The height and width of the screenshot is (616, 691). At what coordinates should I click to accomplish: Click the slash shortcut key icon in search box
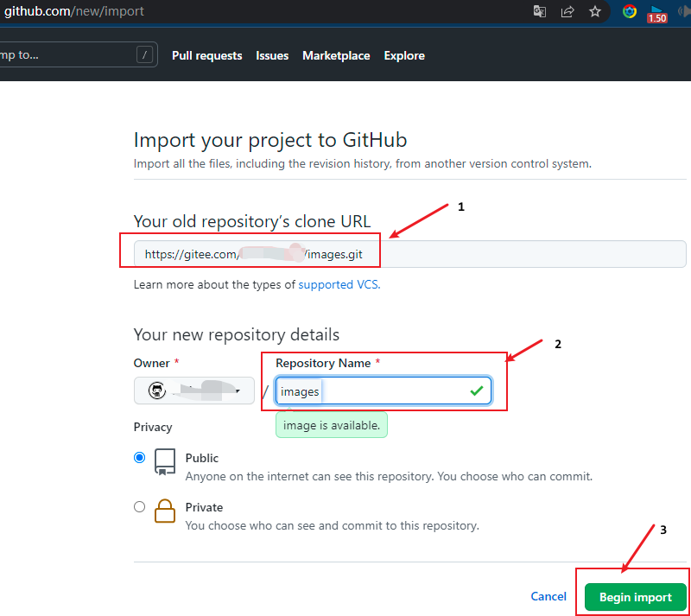pyautogui.click(x=144, y=55)
